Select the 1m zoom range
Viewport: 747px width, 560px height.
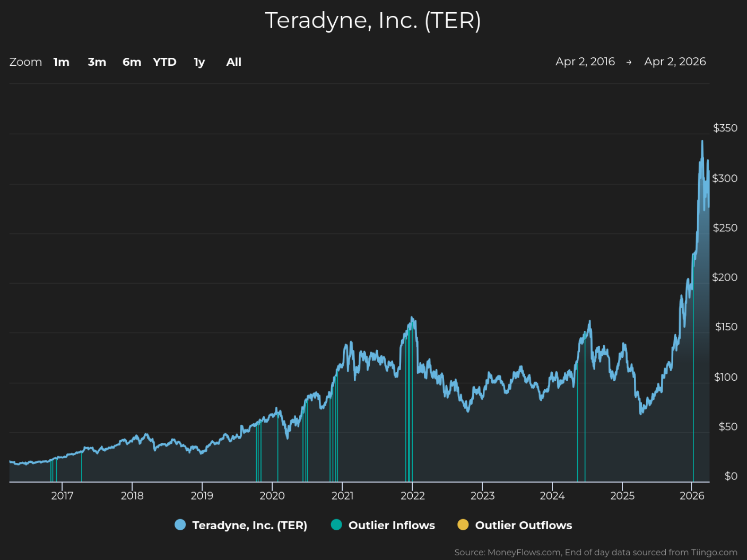click(62, 62)
